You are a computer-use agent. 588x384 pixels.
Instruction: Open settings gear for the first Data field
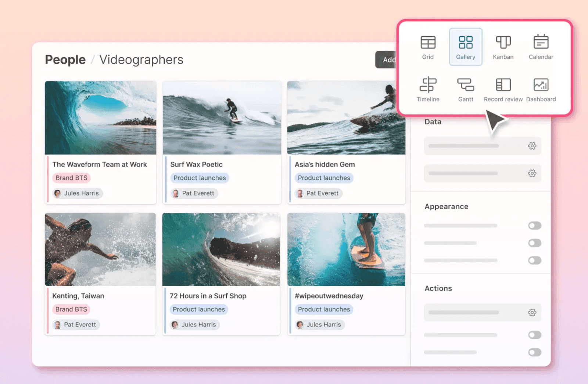pyautogui.click(x=532, y=146)
